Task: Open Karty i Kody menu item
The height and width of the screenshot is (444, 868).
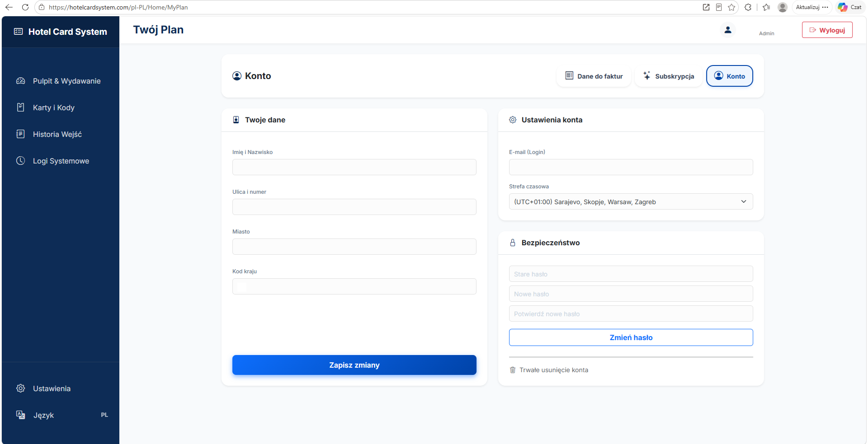Action: (x=61, y=107)
